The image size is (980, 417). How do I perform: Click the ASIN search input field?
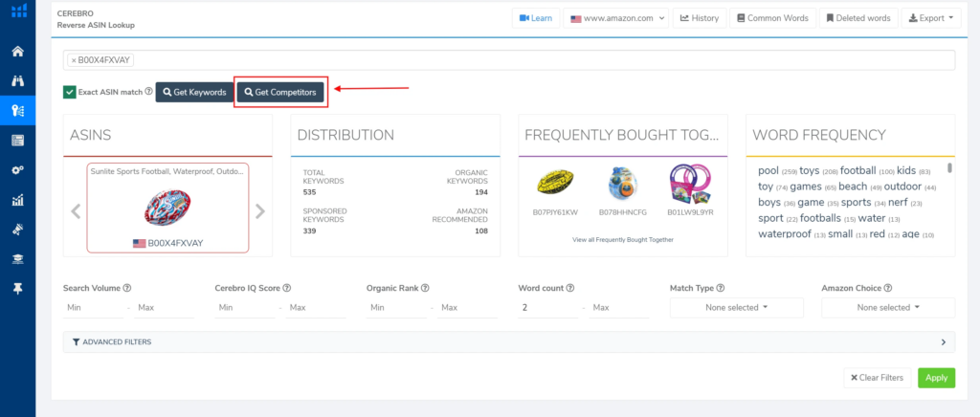point(509,60)
